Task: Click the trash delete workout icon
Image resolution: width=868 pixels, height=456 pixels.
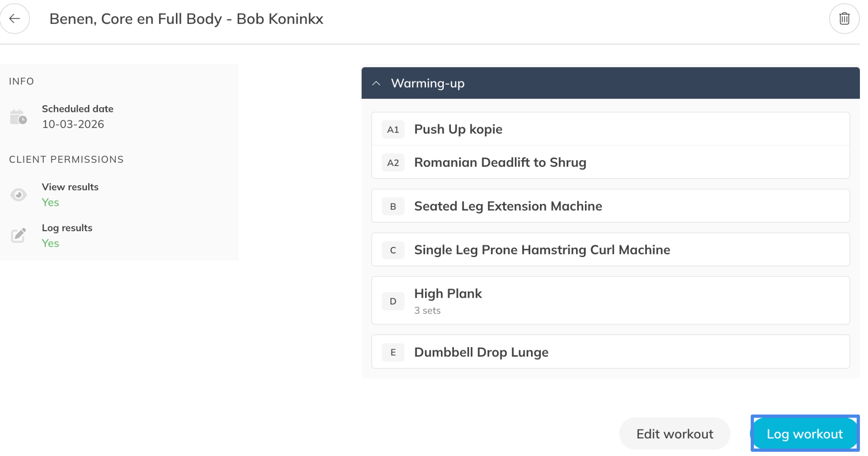Action: pyautogui.click(x=844, y=19)
